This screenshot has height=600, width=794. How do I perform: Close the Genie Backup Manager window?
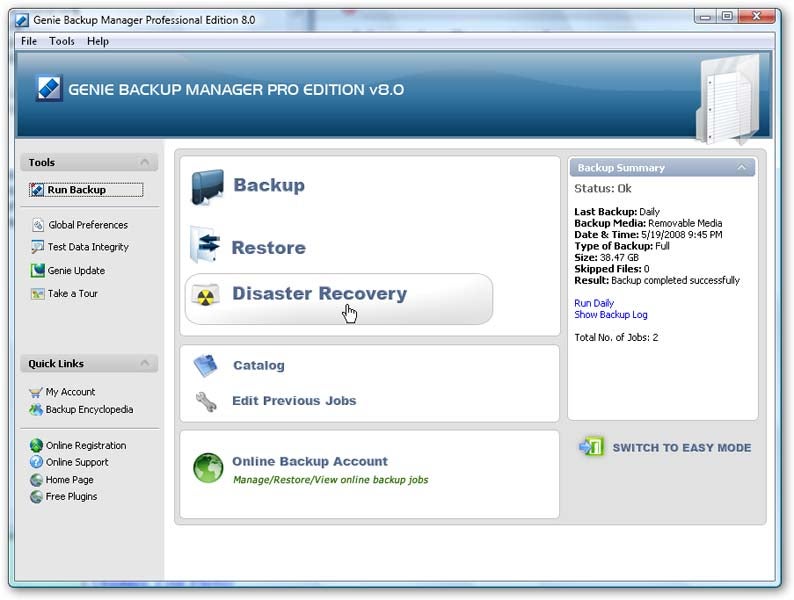tap(757, 17)
